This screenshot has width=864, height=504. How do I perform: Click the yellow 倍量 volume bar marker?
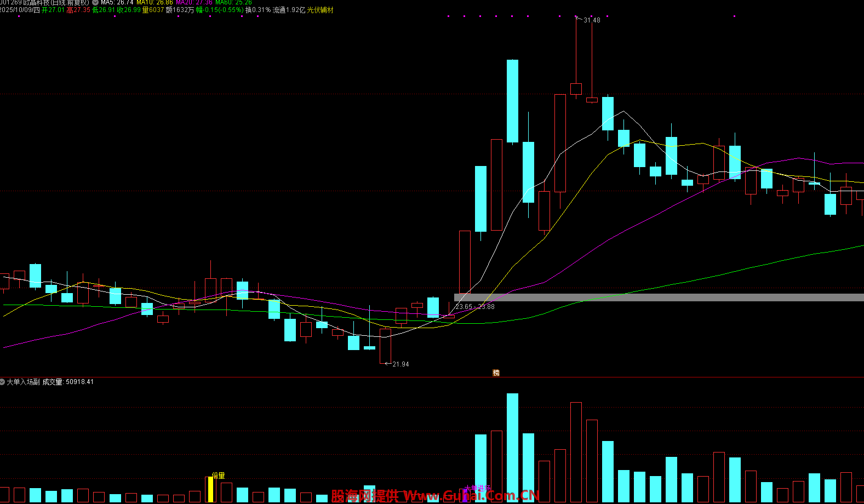(210, 489)
